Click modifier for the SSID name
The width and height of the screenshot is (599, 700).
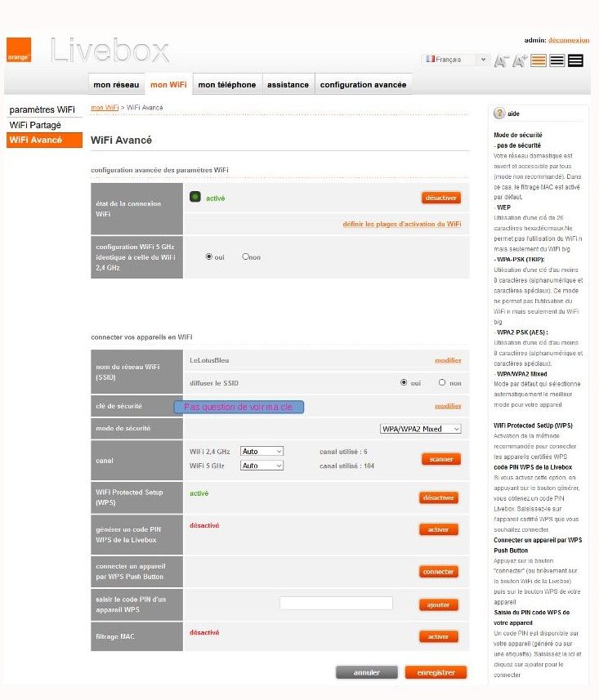pos(448,360)
